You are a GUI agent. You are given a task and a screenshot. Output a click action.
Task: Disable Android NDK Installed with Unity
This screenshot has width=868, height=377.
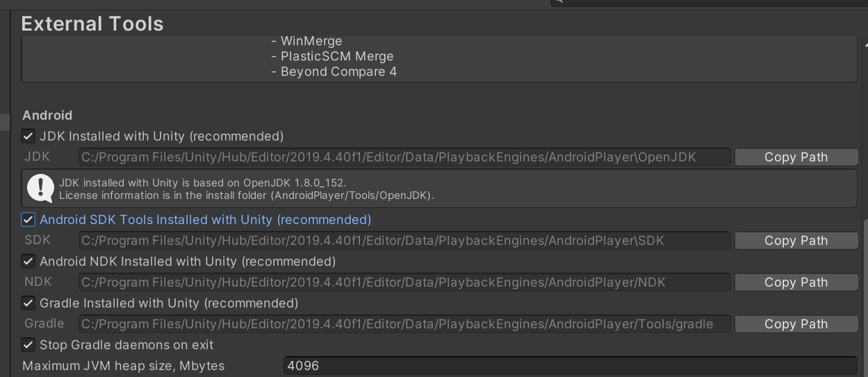28,262
